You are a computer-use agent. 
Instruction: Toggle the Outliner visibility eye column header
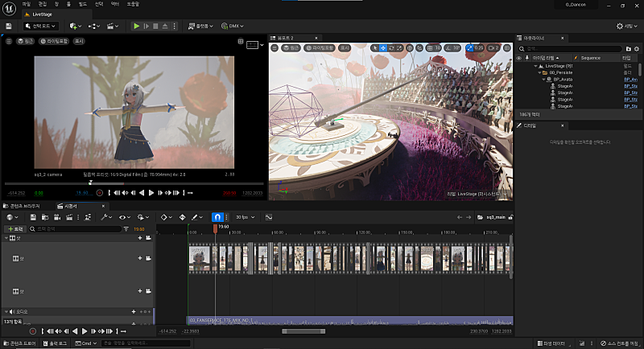[x=519, y=58]
